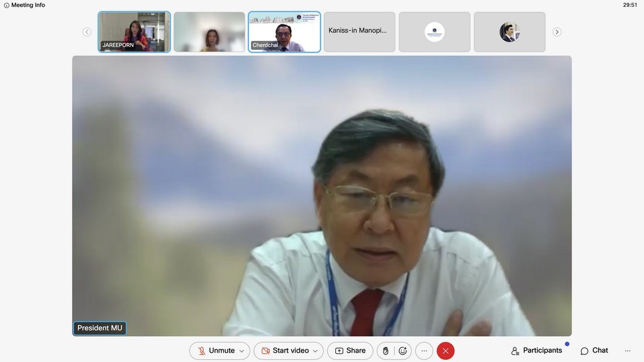Select the thumbnail with circular logo avatar
The image size is (644, 362).
(434, 31)
